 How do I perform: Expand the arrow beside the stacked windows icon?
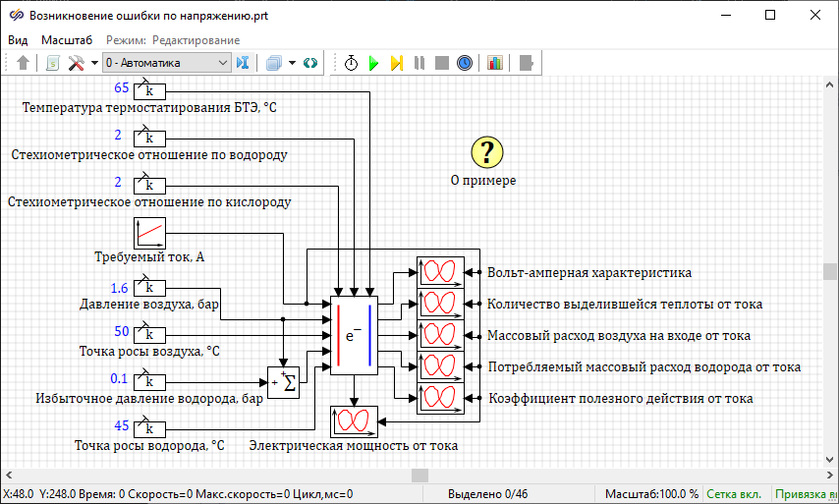coord(292,63)
